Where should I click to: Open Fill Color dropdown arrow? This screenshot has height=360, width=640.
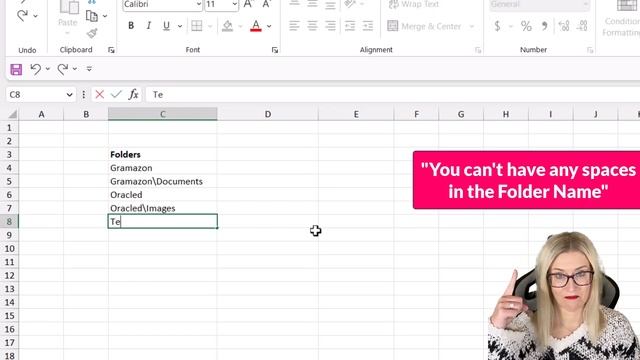pos(240,26)
